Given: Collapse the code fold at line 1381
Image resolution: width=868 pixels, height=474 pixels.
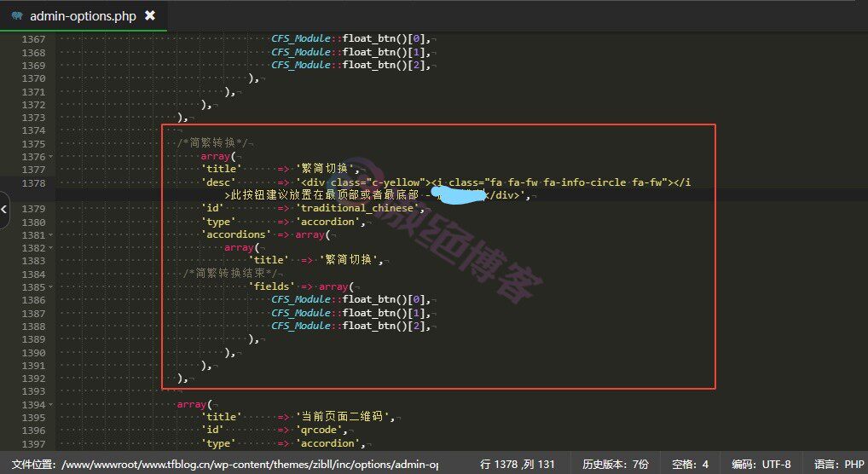Looking at the screenshot, I should coord(51,234).
